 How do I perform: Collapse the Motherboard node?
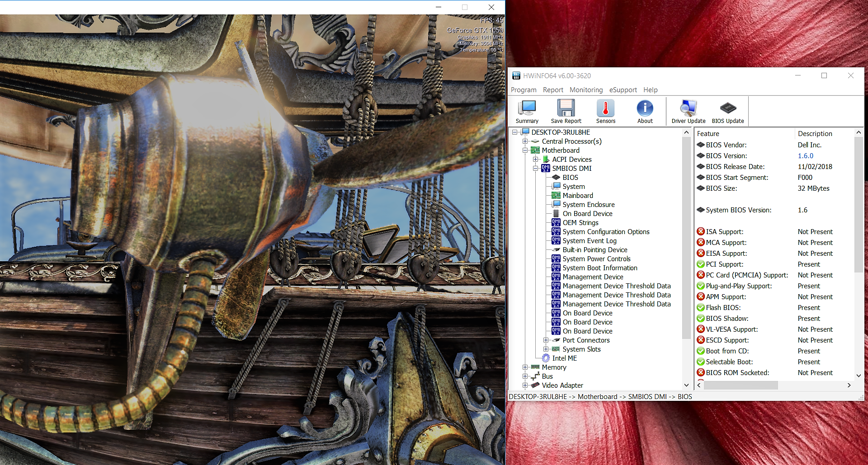525,150
